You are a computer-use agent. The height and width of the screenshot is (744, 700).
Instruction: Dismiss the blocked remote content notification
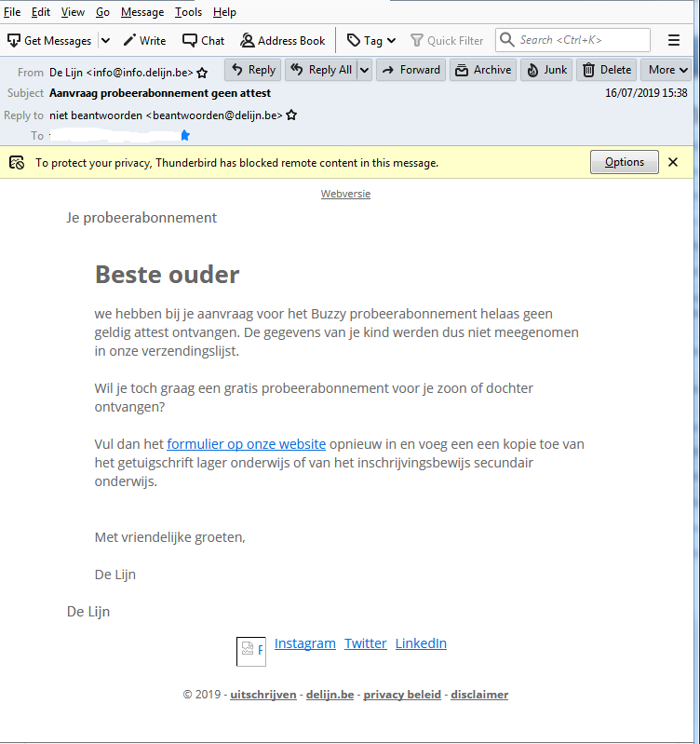(673, 162)
